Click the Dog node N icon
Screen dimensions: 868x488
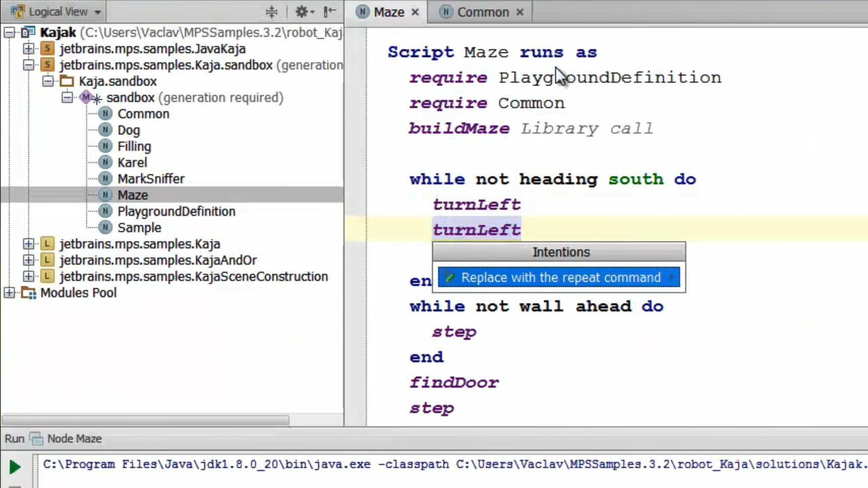pos(105,130)
